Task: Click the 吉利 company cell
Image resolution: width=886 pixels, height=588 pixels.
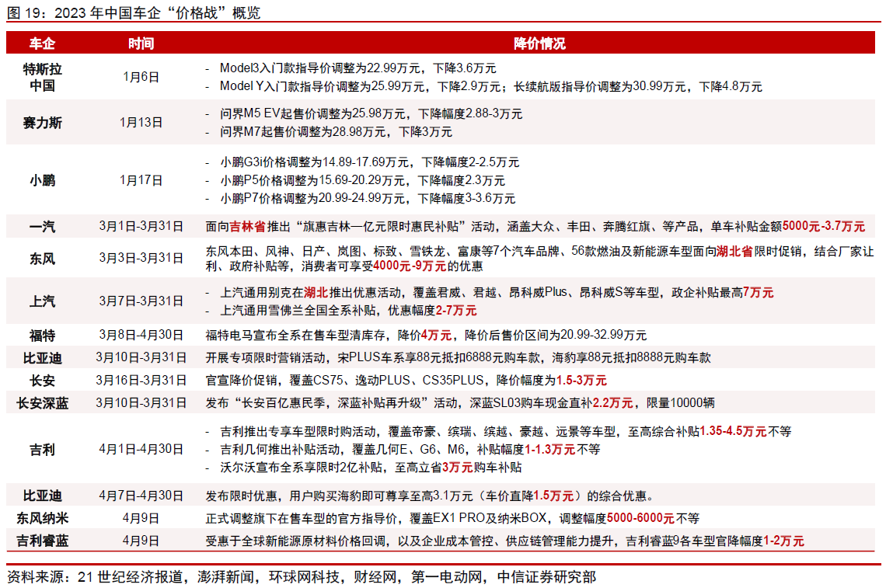Action: point(43,450)
